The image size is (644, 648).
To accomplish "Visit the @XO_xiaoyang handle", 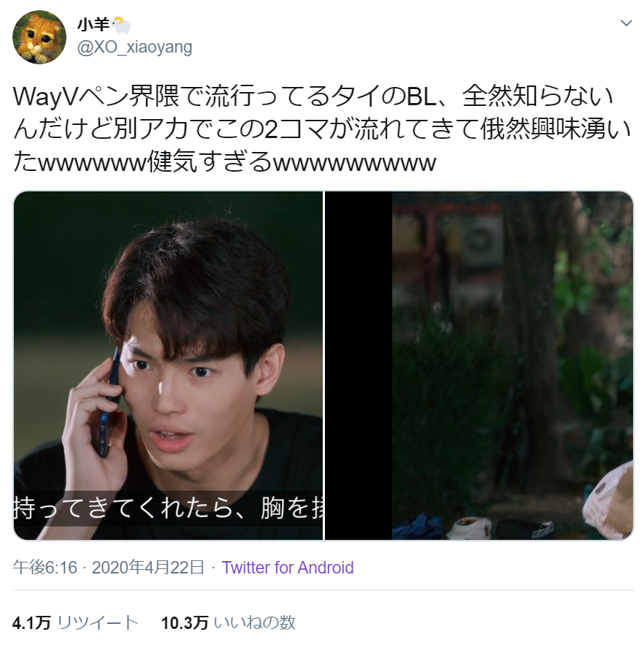I will 134,47.
